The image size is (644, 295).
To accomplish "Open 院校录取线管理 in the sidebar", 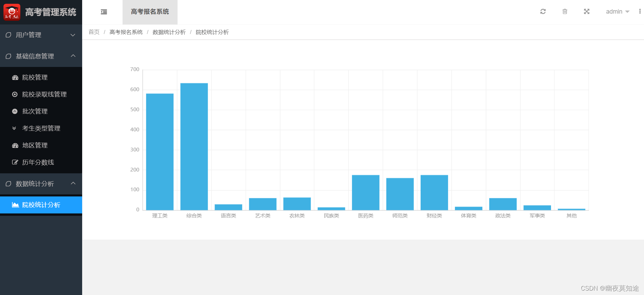I will coord(41,94).
